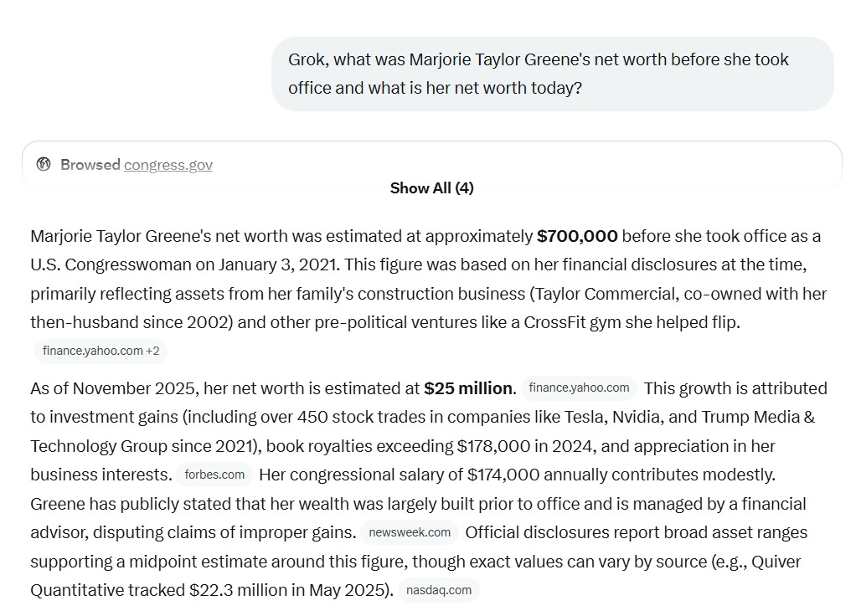Click the bold $25 million figure
856x616 pixels.
(468, 388)
